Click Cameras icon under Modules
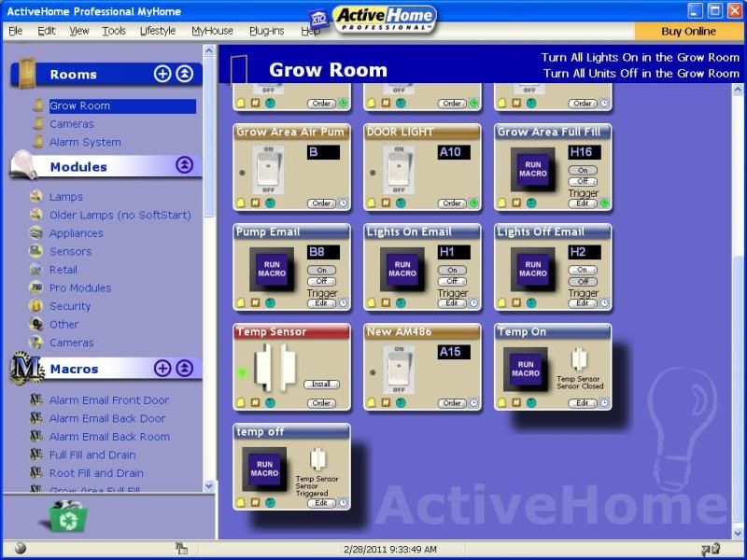 click(x=36, y=342)
